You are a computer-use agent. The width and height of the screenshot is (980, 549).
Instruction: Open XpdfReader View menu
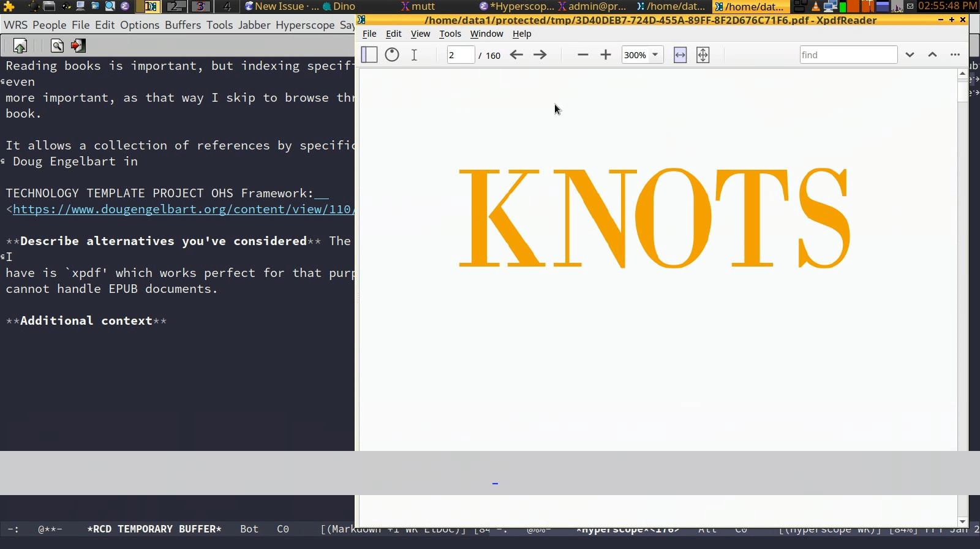coord(420,34)
